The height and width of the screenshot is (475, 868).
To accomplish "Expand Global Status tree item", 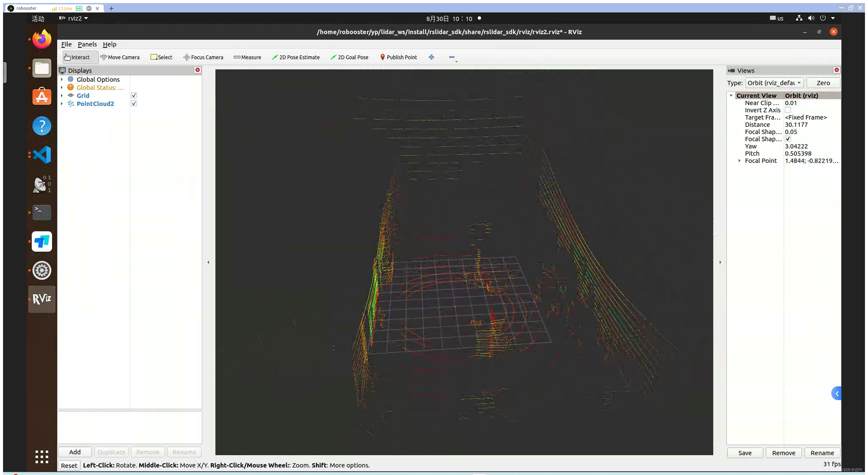I will pyautogui.click(x=62, y=87).
